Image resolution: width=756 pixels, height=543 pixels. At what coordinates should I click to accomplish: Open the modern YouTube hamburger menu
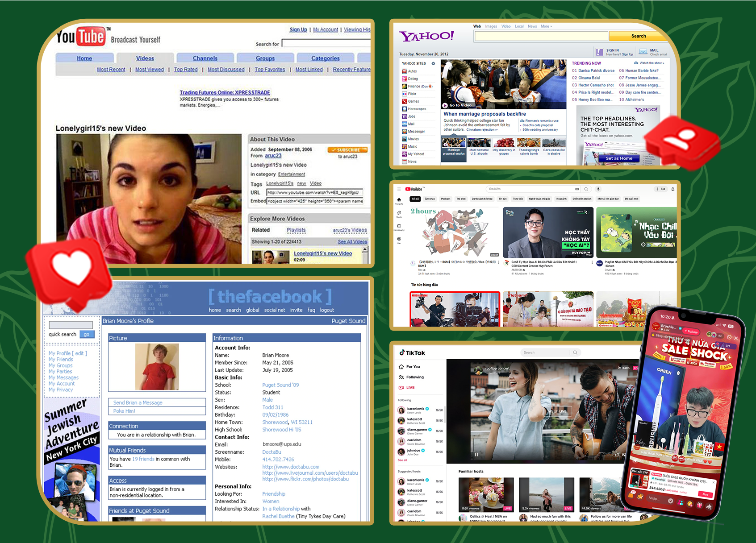(x=399, y=189)
